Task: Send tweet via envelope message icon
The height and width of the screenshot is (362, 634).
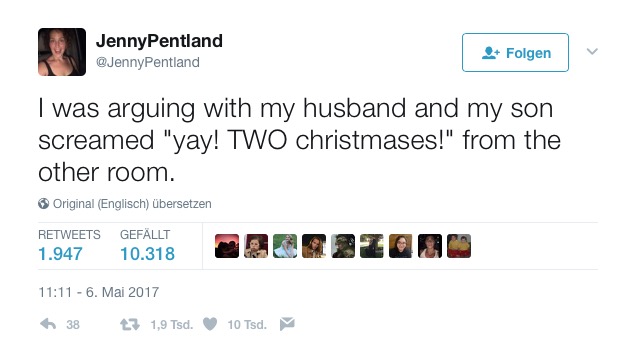Action: (287, 324)
